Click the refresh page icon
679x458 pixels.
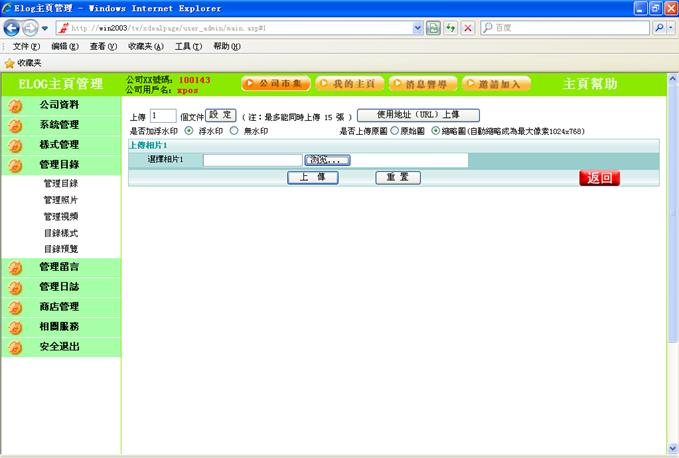coord(451,28)
